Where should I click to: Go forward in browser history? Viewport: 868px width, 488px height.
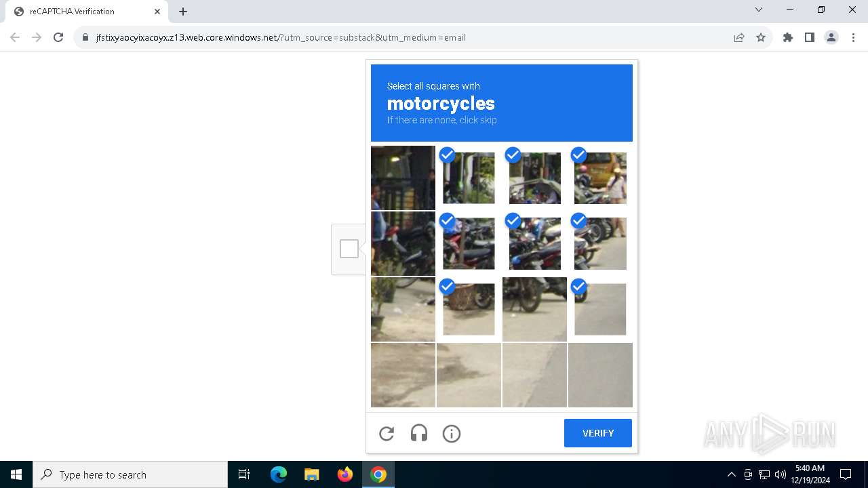[x=37, y=37]
